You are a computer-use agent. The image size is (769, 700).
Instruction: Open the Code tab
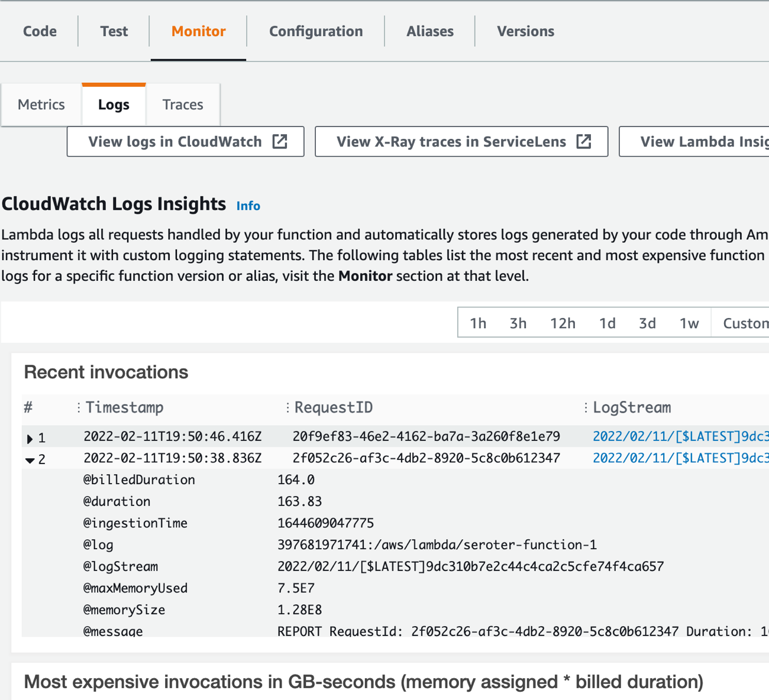click(40, 31)
